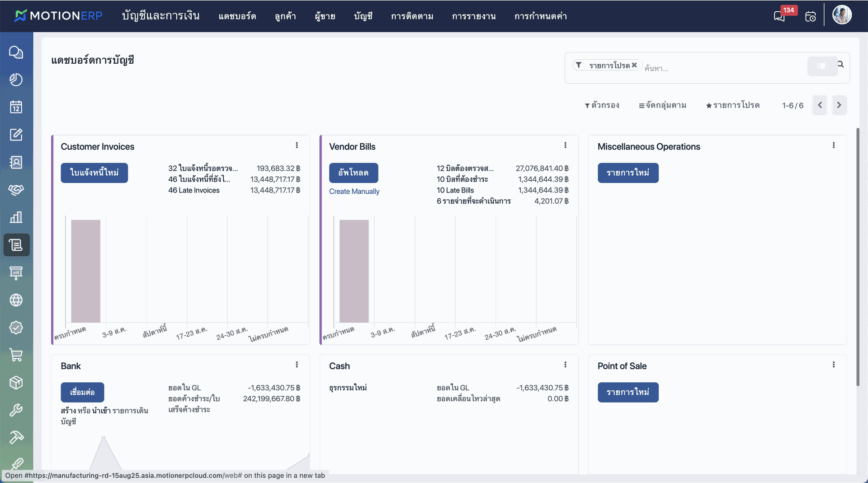Expand the ตัวกรอง filters dropdown
The image size is (868, 483).
(602, 105)
